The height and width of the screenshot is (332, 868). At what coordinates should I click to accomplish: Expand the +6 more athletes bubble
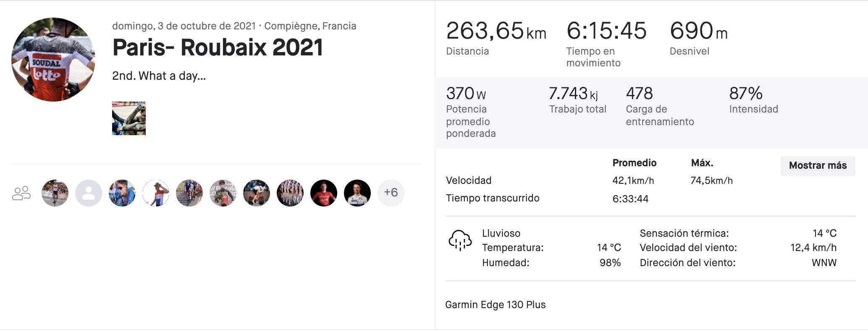pos(391,193)
